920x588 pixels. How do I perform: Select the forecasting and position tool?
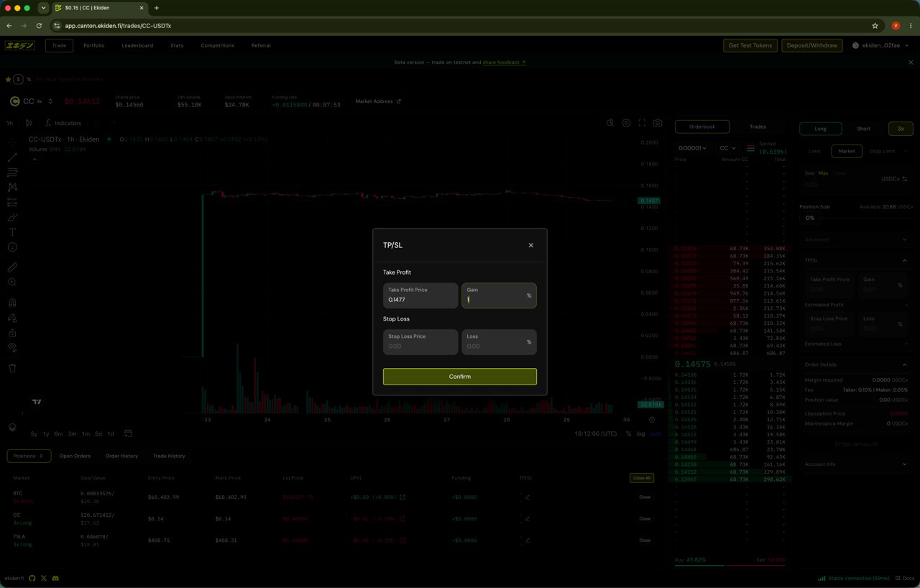click(x=12, y=202)
